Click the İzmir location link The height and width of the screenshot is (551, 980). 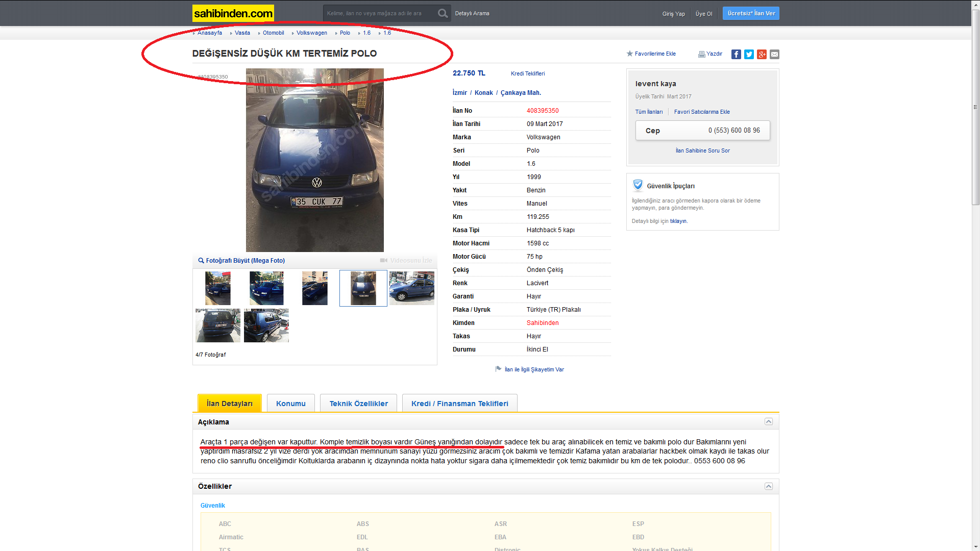tap(460, 92)
